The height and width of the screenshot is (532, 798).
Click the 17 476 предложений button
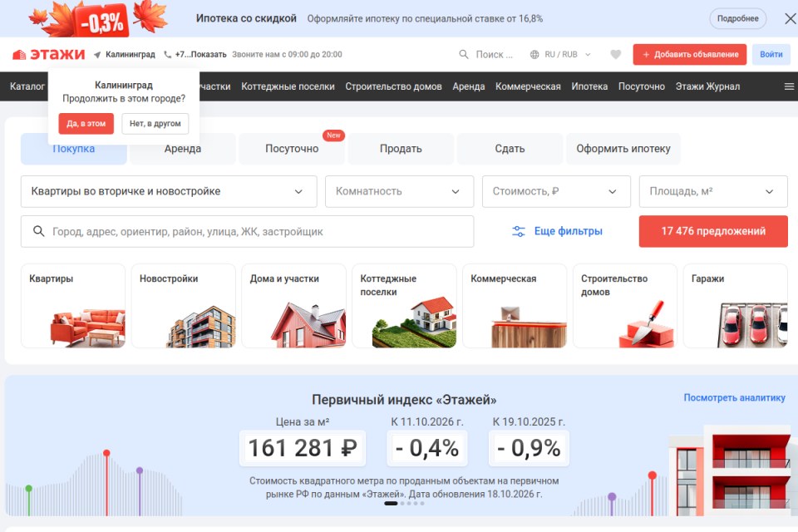[x=713, y=231]
